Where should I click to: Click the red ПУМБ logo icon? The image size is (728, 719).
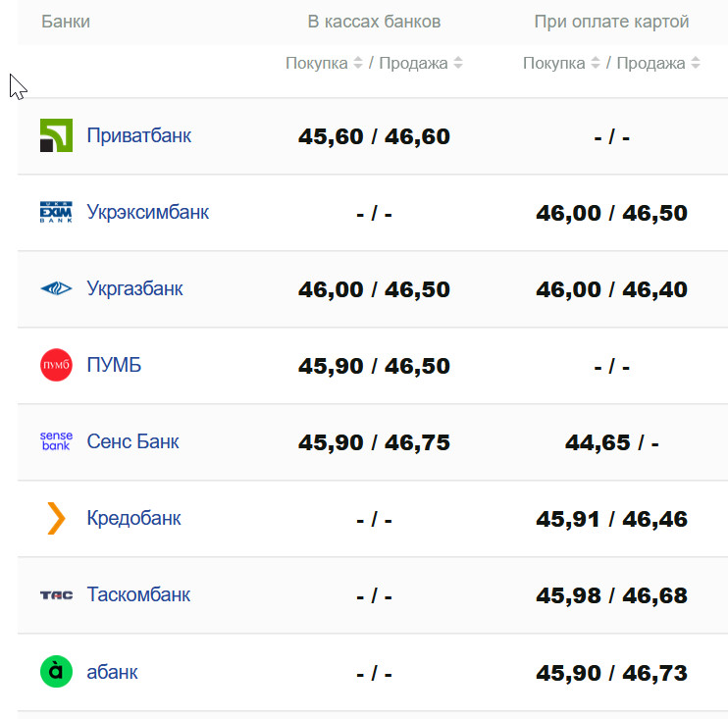[x=56, y=365]
